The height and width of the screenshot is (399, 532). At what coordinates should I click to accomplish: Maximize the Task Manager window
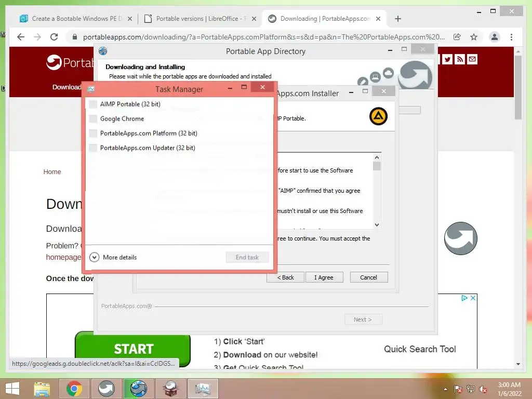[x=244, y=87]
